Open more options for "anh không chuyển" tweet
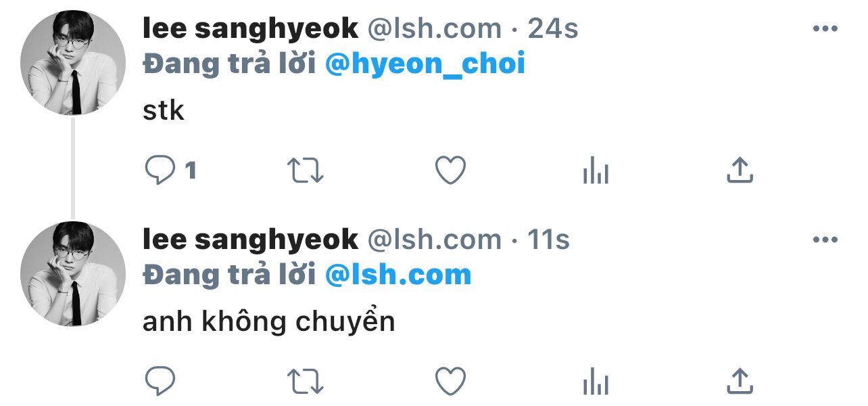Screen dimensions: 868x406 (x=825, y=240)
